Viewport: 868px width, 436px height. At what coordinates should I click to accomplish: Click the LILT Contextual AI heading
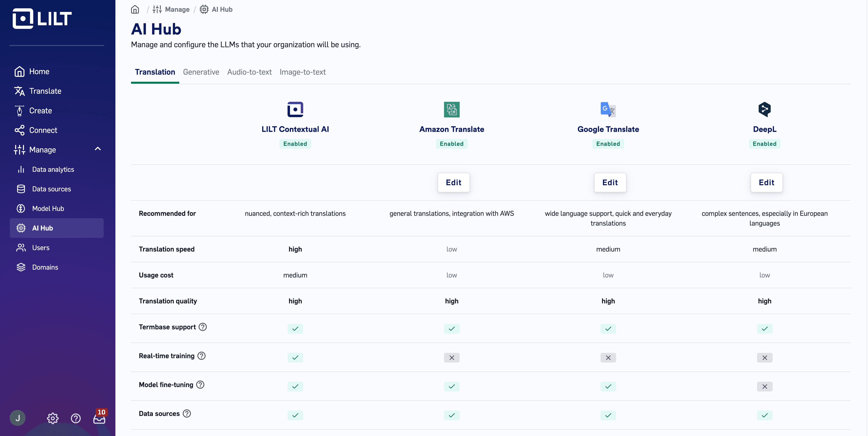coord(295,129)
